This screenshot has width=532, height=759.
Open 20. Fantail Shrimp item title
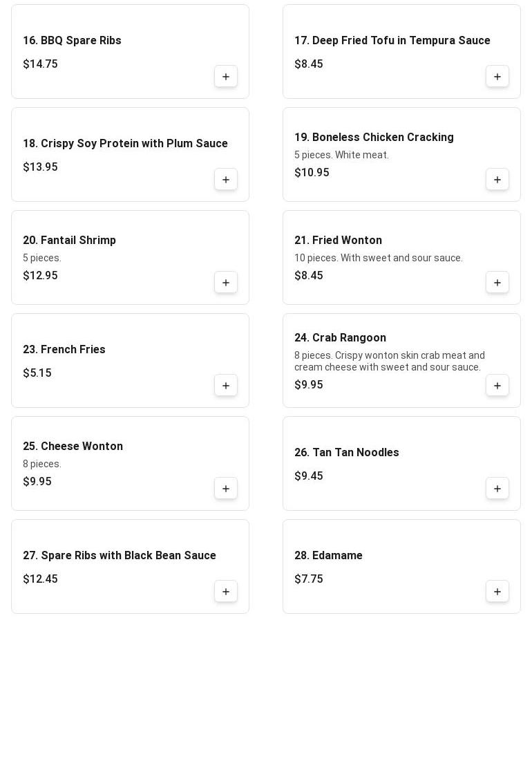(69, 241)
